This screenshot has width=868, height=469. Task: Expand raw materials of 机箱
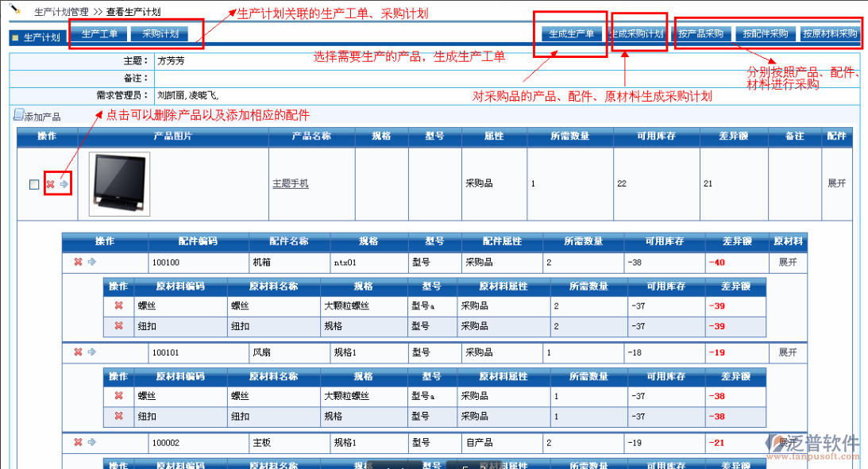click(787, 262)
